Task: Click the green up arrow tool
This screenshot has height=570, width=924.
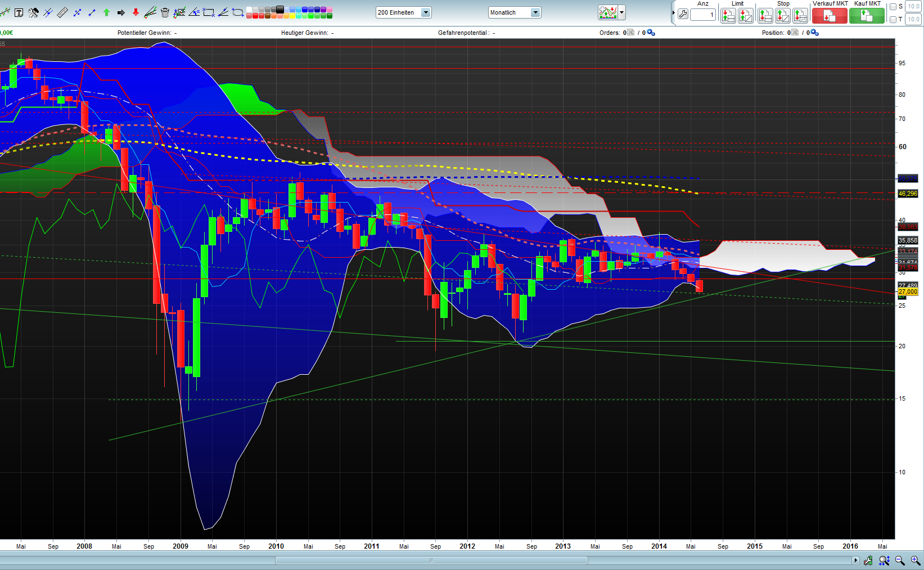Action: 106,12
